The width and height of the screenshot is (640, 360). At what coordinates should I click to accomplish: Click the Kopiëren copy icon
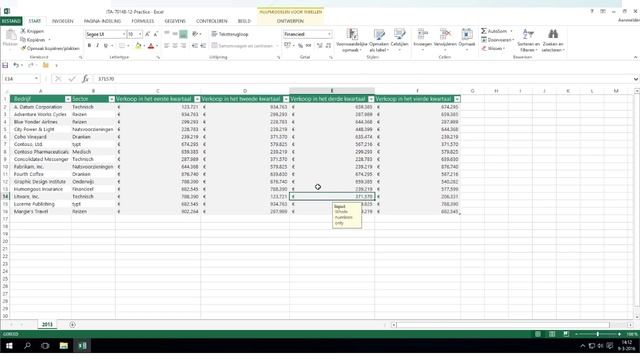(23, 40)
